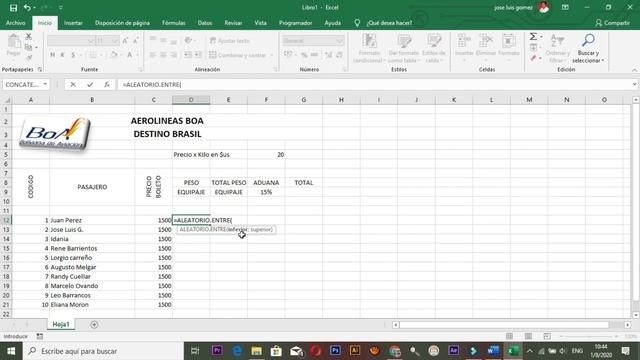Click the Pegar clipboard icon
640x360 pixels.
(x=13, y=41)
